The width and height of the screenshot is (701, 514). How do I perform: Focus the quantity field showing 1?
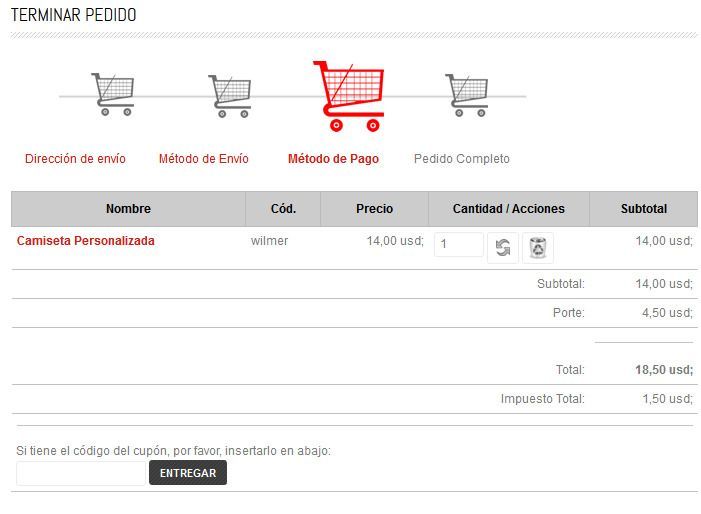[x=459, y=244]
